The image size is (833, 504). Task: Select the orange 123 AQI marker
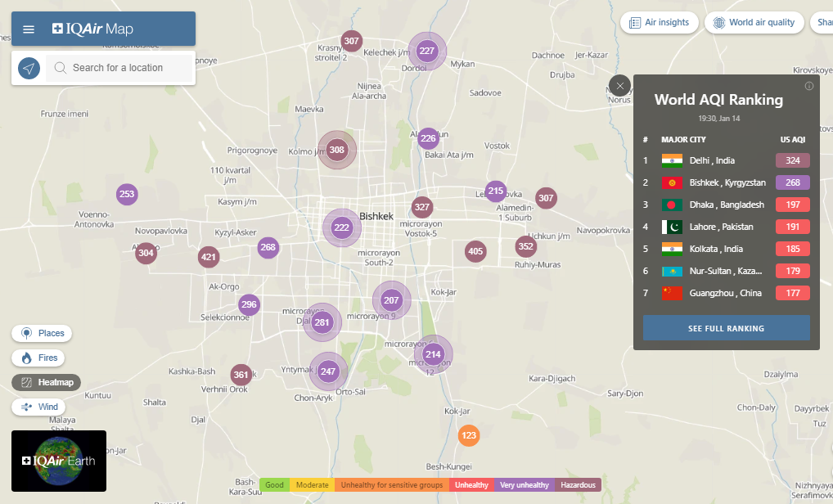click(468, 435)
